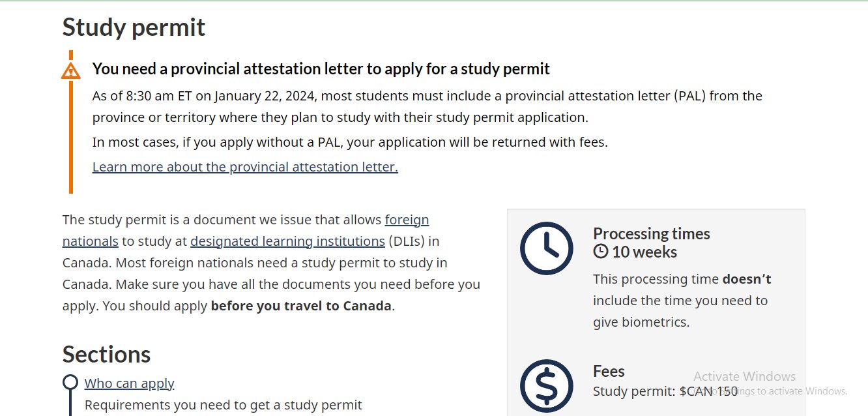This screenshot has height=416, width=868.
Task: Select the "Who can apply" section link
Action: [x=129, y=383]
